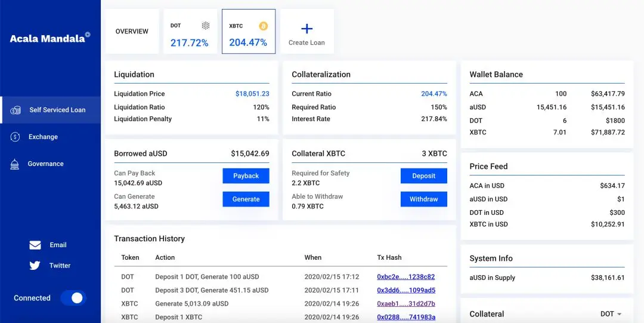Go to Exchange in sidebar
Viewport: 644px width, 323px height.
pyautogui.click(x=50, y=137)
